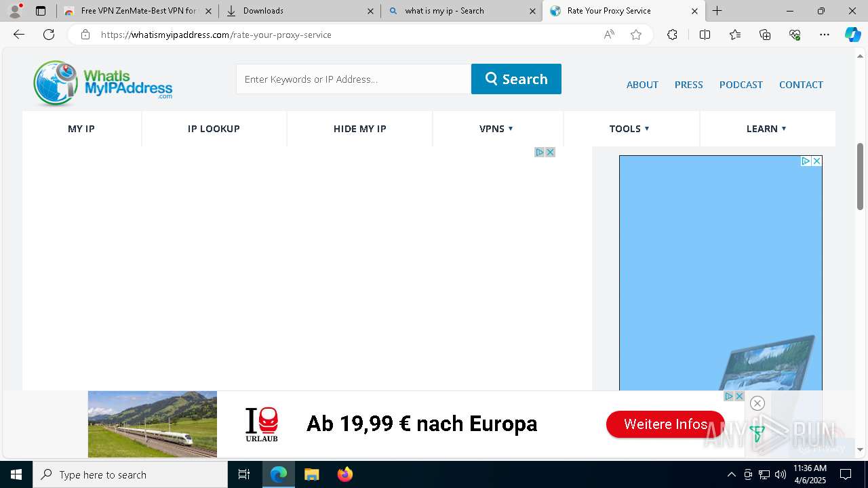Open the CONTACT link
Screen dimensions: 868x488
point(801,85)
